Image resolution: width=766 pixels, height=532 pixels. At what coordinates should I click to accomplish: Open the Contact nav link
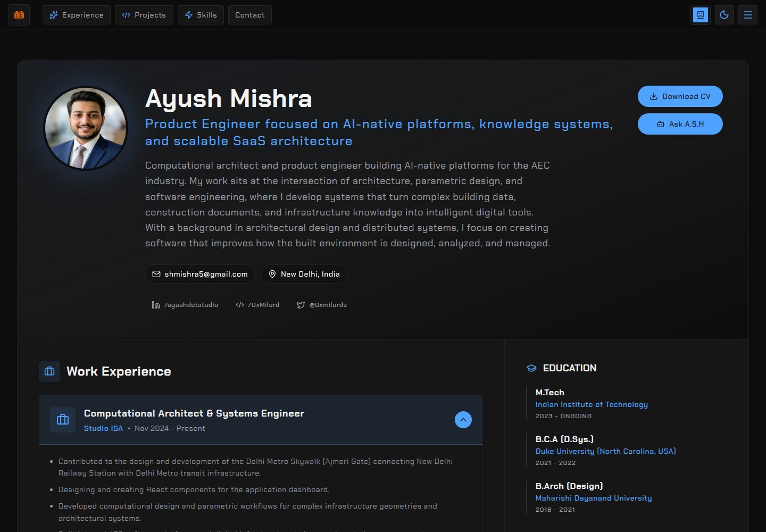coord(250,15)
